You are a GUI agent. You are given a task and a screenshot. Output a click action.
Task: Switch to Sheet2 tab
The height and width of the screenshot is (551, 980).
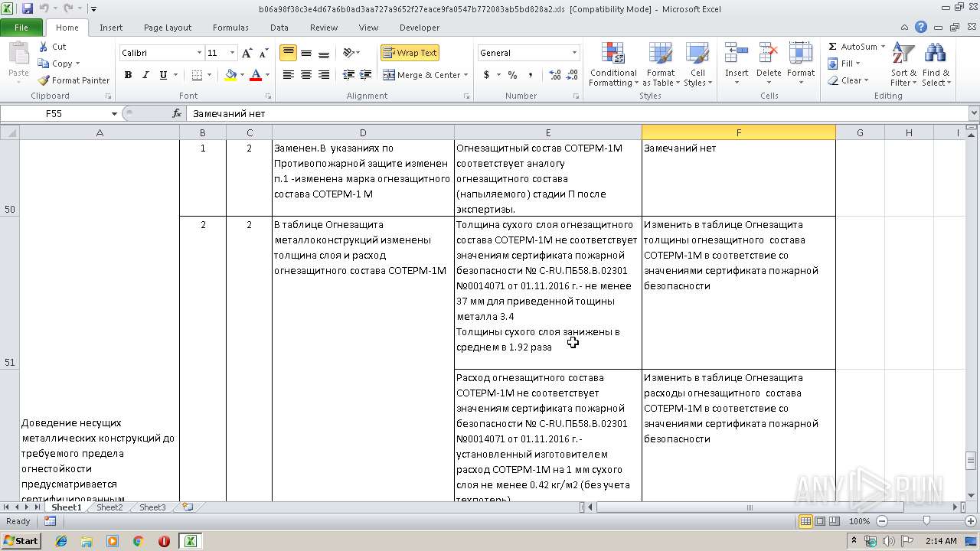(109, 507)
